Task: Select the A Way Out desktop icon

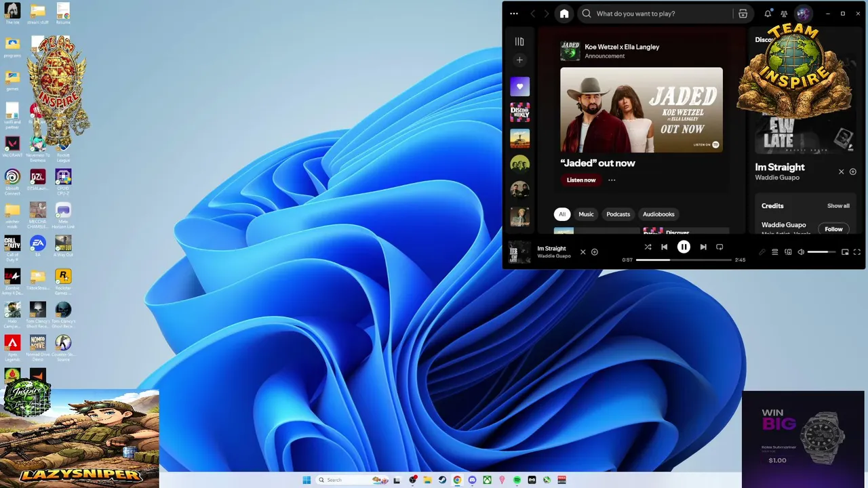Action: 63,246
